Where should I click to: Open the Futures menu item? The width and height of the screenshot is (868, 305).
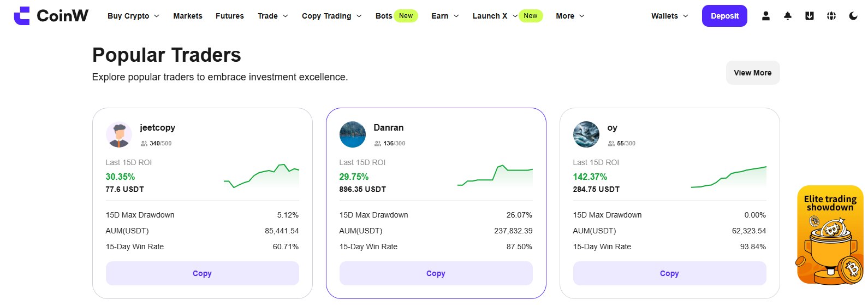click(230, 16)
